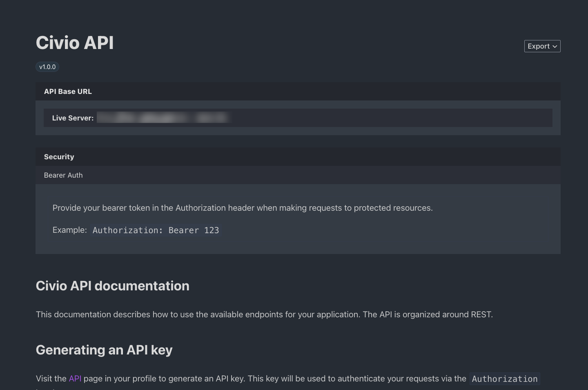Click the Generating an API key heading
The height and width of the screenshot is (390, 588).
(x=104, y=350)
